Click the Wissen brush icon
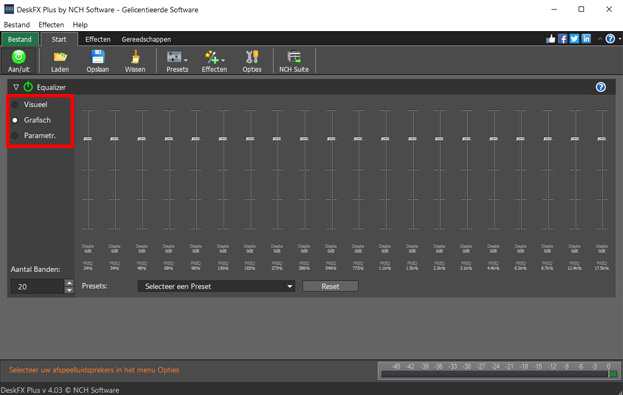 click(x=135, y=57)
